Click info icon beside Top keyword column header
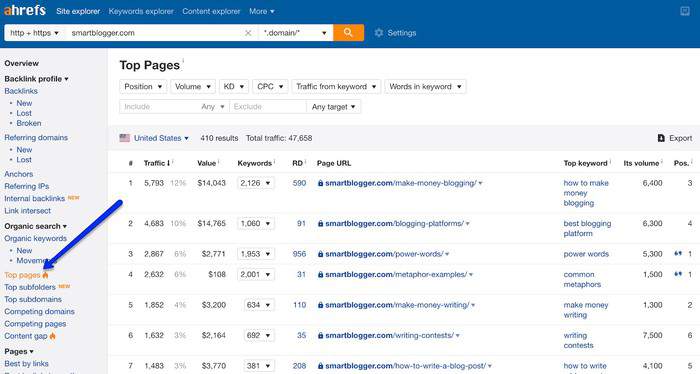Viewport: 700px width, 374px height. 610,162
